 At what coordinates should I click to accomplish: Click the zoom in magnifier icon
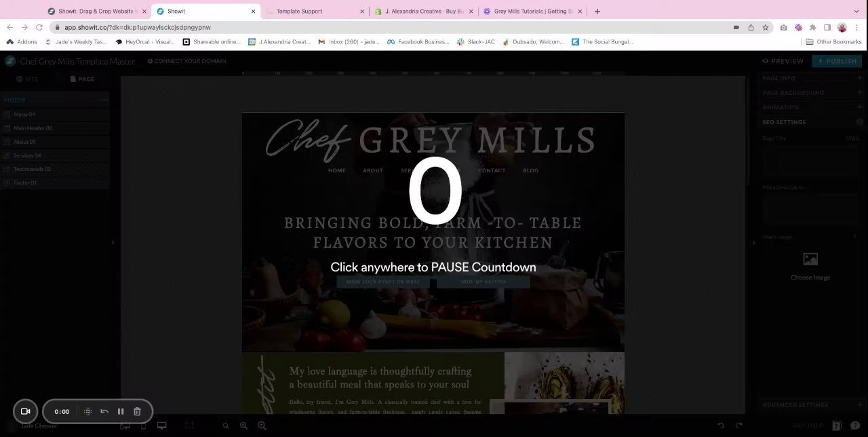pos(262,425)
